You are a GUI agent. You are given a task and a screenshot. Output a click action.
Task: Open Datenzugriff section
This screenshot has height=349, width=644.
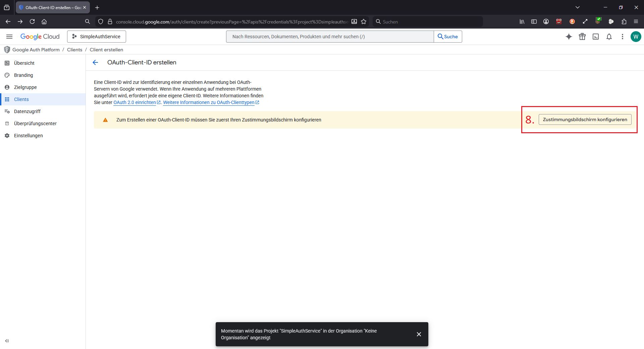pos(43,111)
